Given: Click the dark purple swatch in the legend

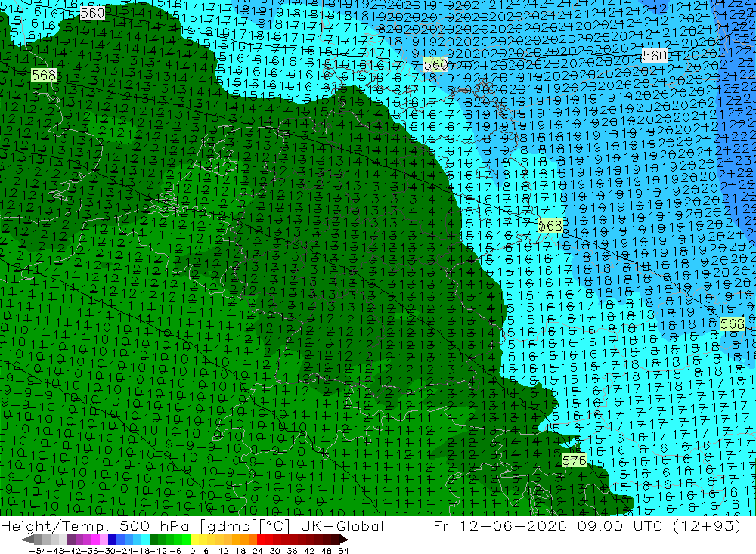Looking at the screenshot, I should (x=71, y=539).
